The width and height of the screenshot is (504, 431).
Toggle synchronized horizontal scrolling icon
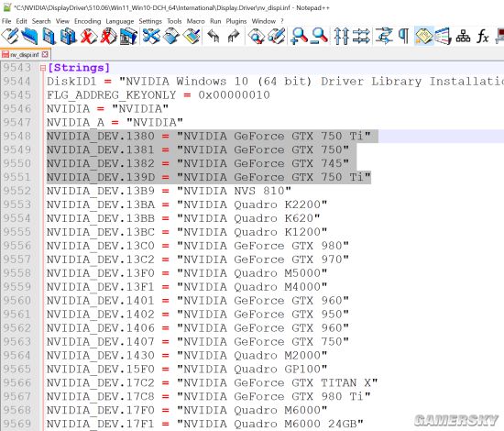tap(361, 36)
